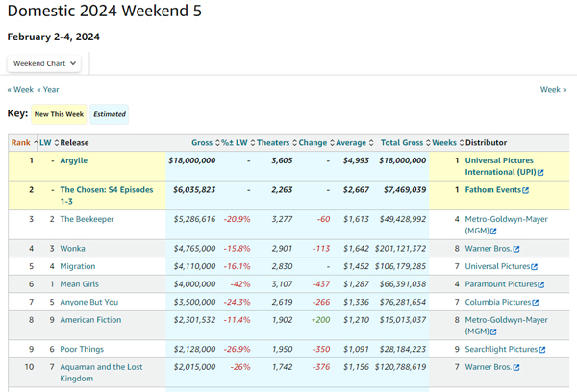Viewport: 577px width, 392px height.
Task: Sort table by Theaters column
Action: coord(277,143)
